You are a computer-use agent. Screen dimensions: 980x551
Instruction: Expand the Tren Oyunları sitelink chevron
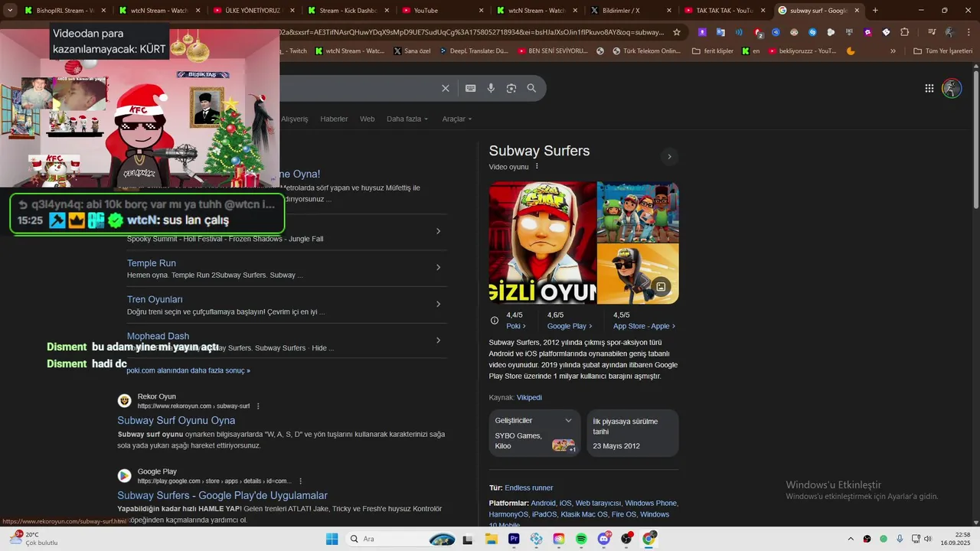(439, 304)
